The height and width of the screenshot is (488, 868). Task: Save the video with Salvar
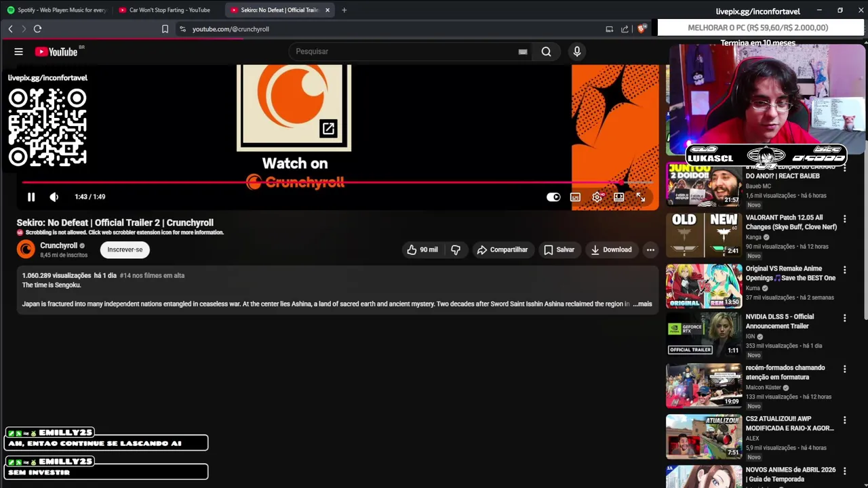click(559, 249)
